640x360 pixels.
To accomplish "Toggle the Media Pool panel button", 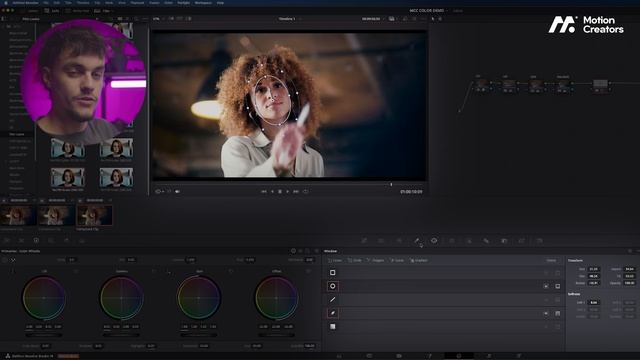I will coord(78,11).
